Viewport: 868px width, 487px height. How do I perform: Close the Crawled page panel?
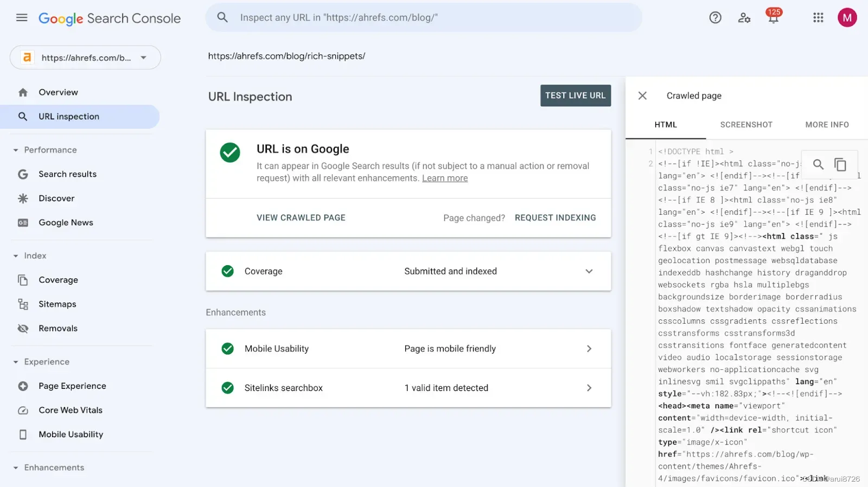(x=642, y=96)
